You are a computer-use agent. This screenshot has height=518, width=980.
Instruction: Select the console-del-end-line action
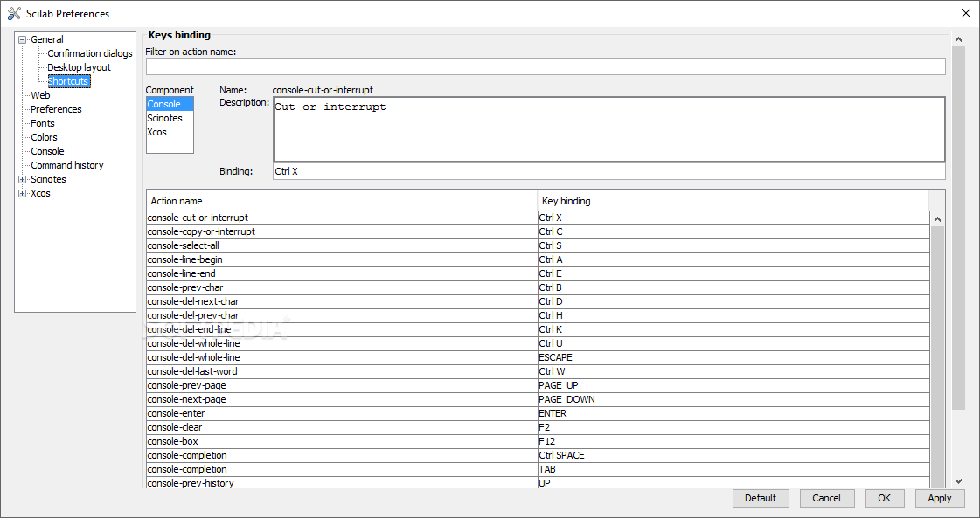342,329
